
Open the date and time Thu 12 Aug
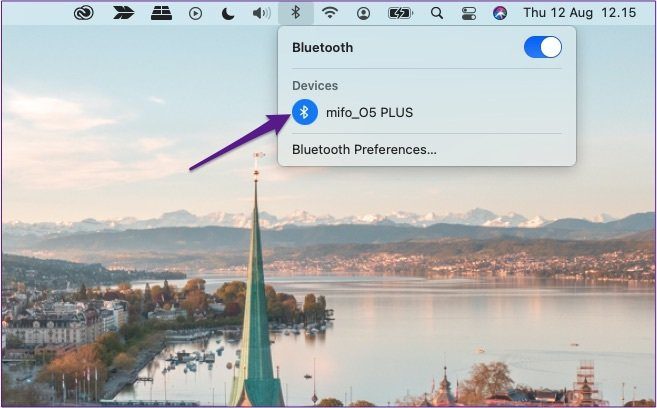point(579,13)
